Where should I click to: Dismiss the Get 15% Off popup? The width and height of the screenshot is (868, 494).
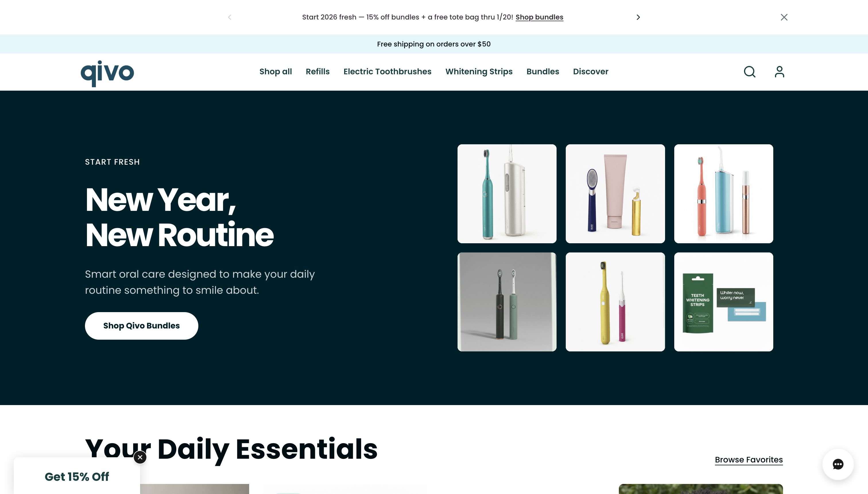click(140, 457)
